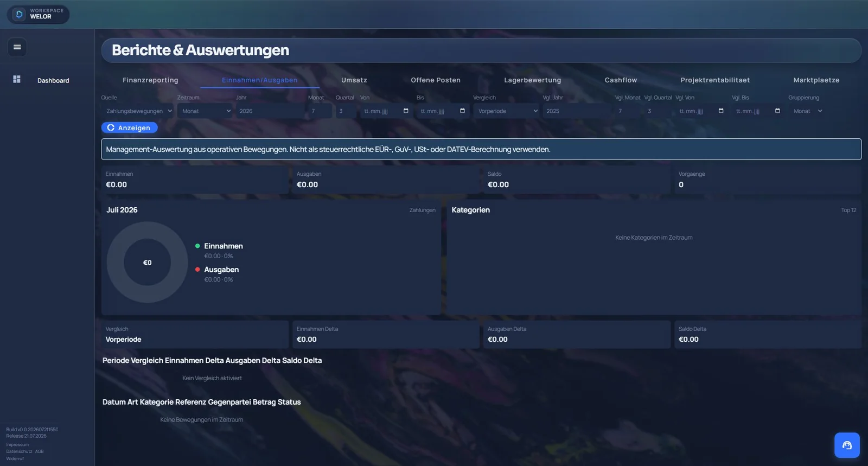This screenshot has height=466, width=868.
Task: Open calendar picker for Vgl. Bis date
Action: (x=777, y=111)
